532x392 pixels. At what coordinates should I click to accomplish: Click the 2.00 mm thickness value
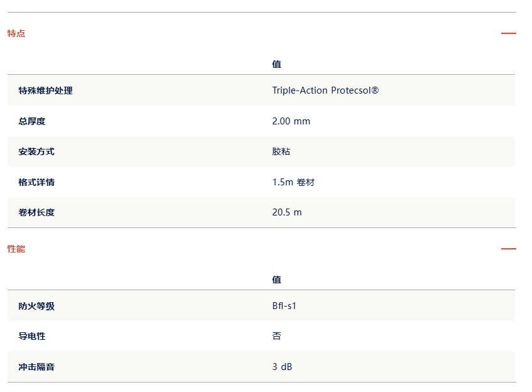pos(291,121)
